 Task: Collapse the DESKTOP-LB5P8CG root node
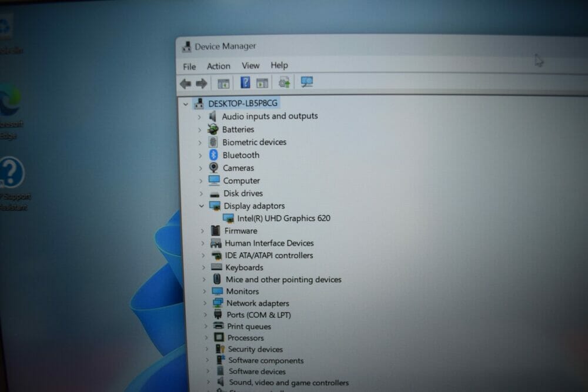pyautogui.click(x=186, y=104)
